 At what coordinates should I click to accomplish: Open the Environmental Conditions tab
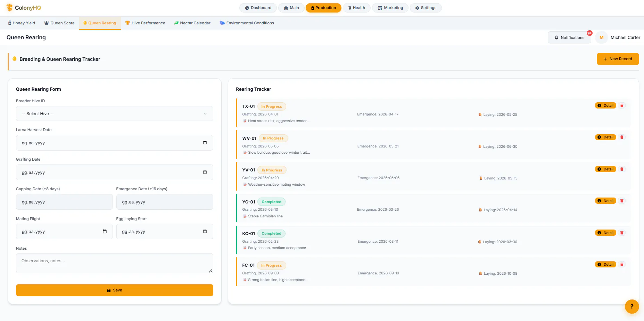click(x=247, y=23)
